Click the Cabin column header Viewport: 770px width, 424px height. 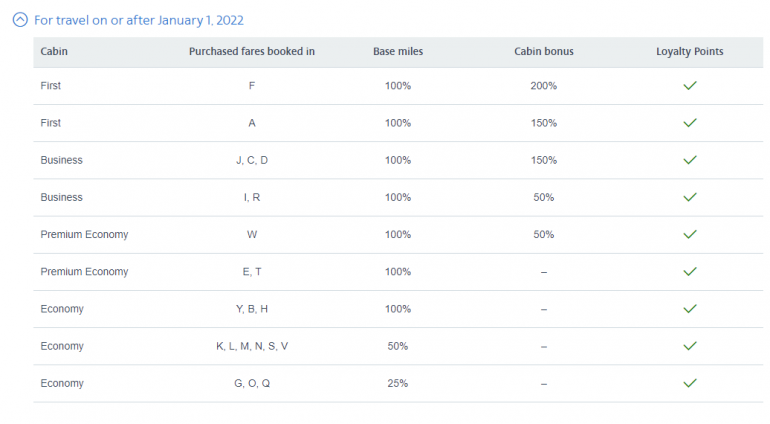pyautogui.click(x=54, y=51)
